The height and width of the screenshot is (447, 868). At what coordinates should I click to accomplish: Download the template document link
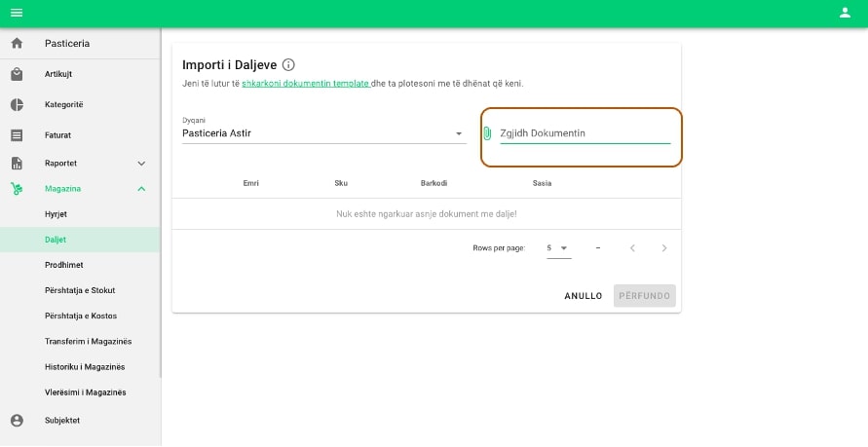point(305,84)
